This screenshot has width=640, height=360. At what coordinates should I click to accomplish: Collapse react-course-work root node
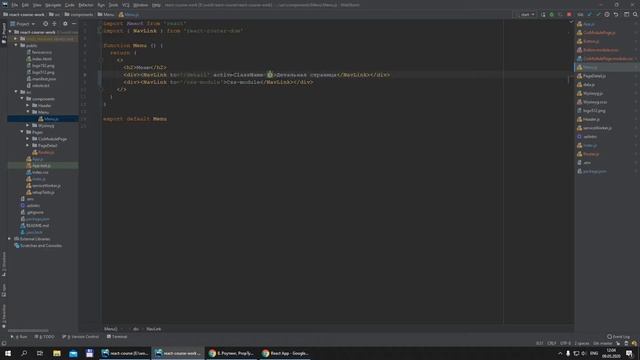tap(10, 32)
